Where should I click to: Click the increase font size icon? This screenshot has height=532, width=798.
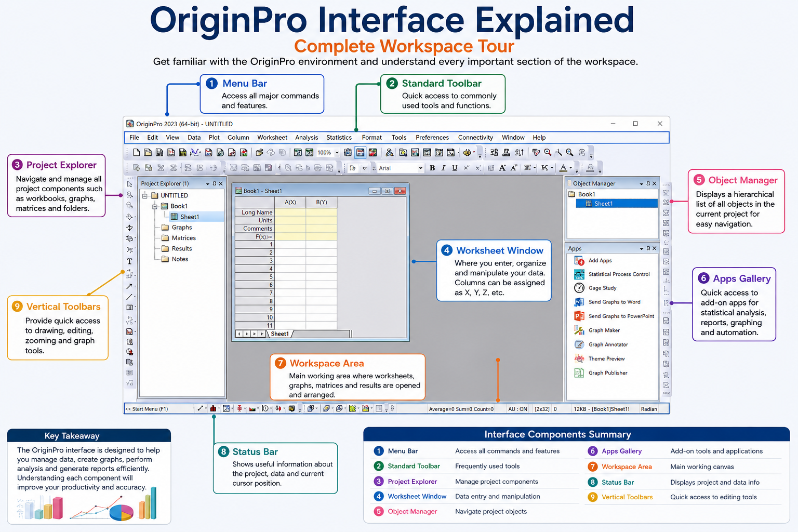pyautogui.click(x=502, y=168)
